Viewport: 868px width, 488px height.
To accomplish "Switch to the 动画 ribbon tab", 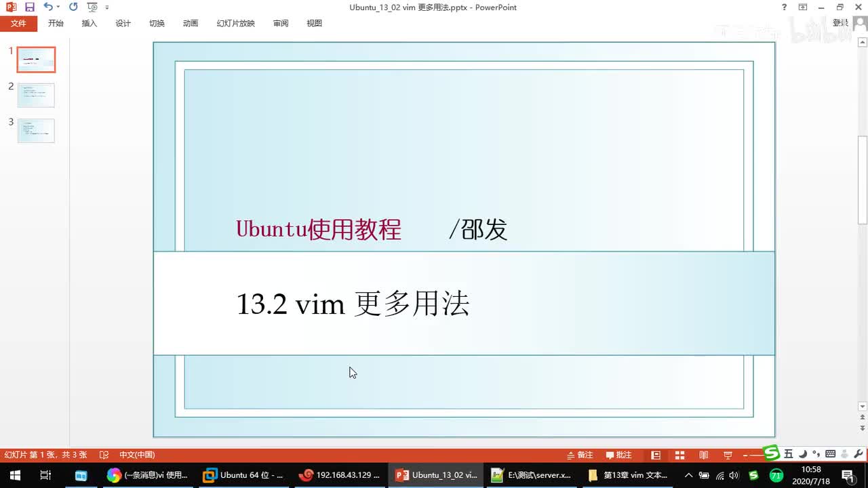I will click(191, 23).
